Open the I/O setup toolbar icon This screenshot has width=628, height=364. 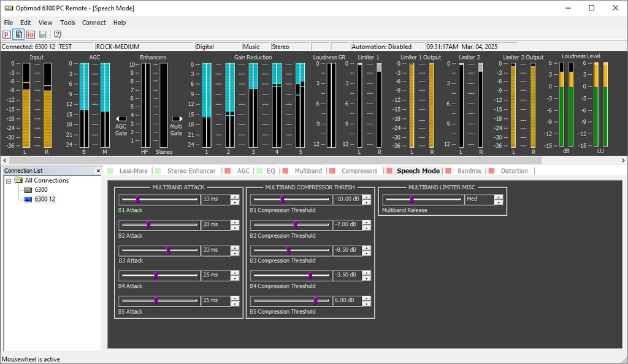(x=30, y=34)
